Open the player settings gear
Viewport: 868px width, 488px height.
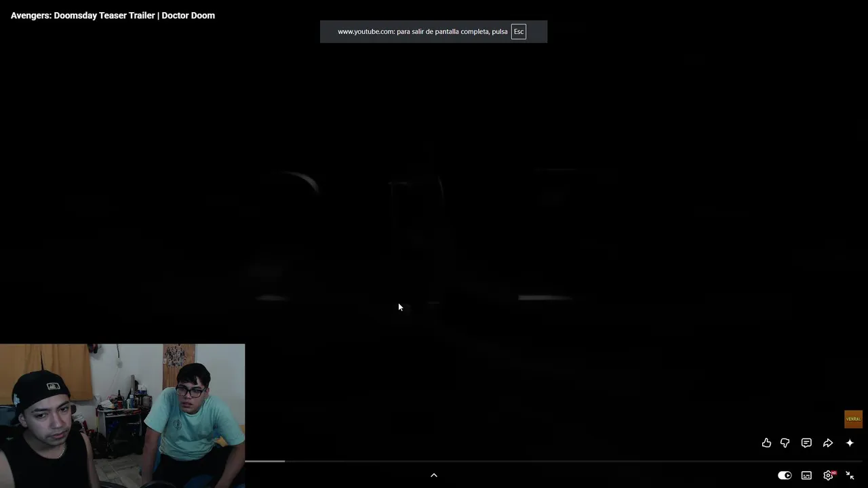(x=828, y=475)
